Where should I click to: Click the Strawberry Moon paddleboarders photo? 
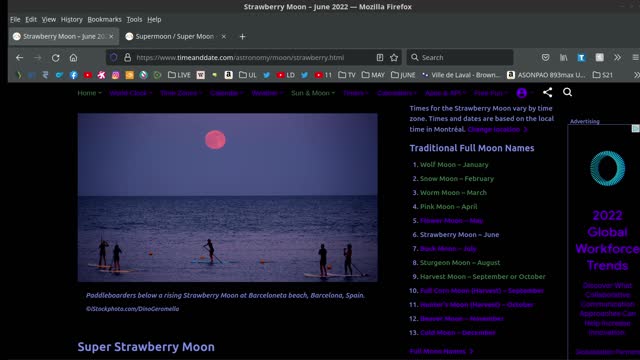pos(227,198)
